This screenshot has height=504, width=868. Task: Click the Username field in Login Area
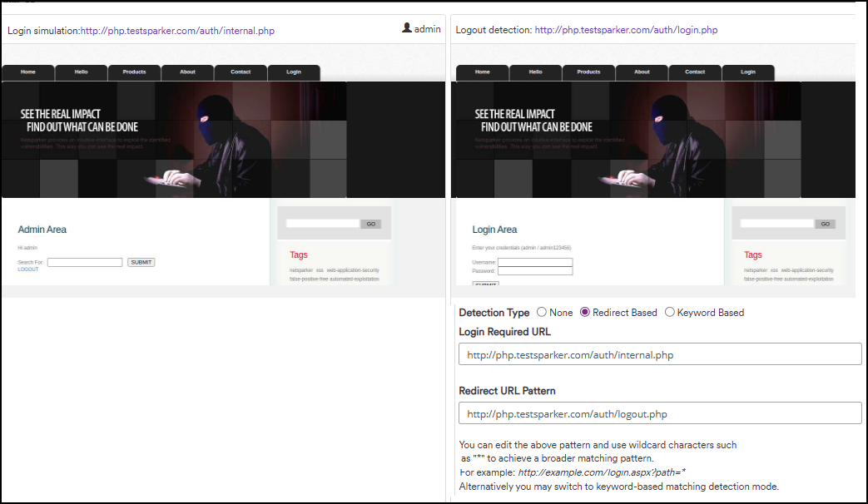click(x=535, y=262)
